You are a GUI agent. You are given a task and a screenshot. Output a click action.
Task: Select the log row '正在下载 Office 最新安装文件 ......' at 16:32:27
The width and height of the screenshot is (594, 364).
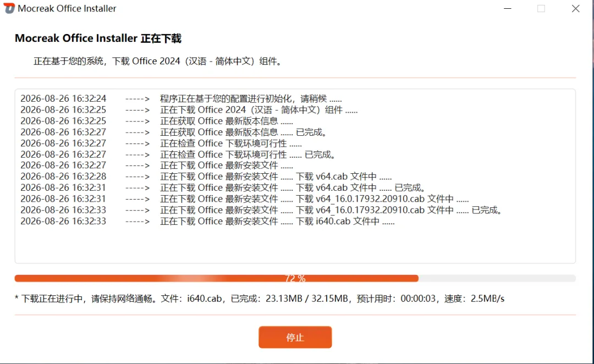click(x=156, y=166)
